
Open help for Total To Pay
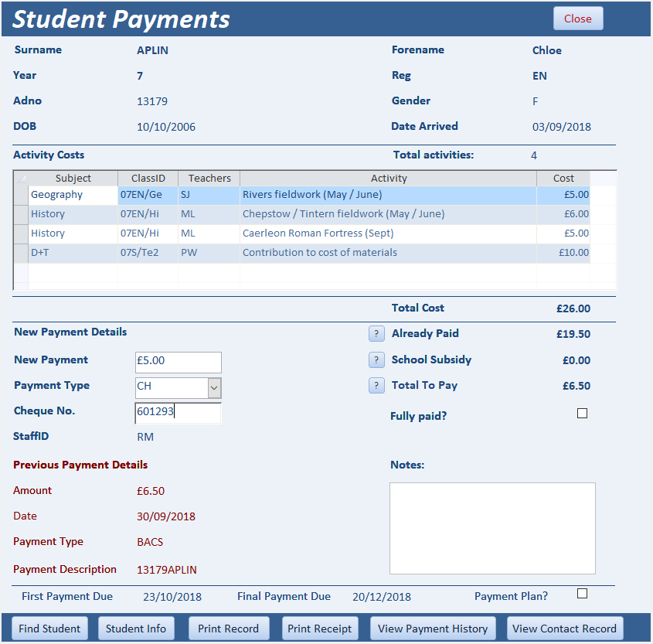[376, 385]
